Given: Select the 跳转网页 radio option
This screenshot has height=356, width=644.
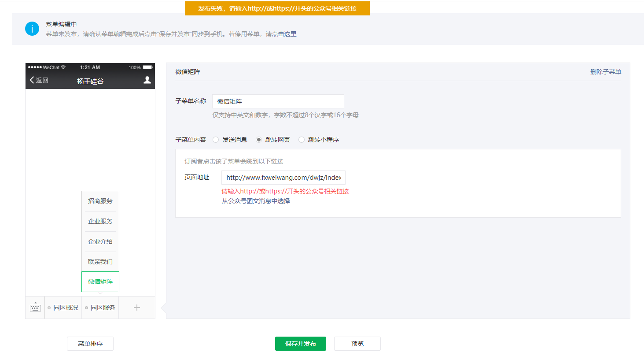Looking at the screenshot, I should 259,140.
